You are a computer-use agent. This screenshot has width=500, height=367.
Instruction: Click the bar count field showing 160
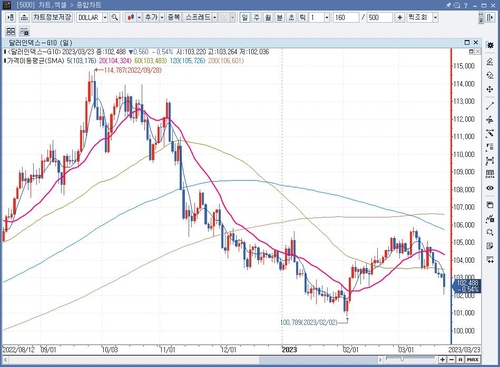point(346,17)
